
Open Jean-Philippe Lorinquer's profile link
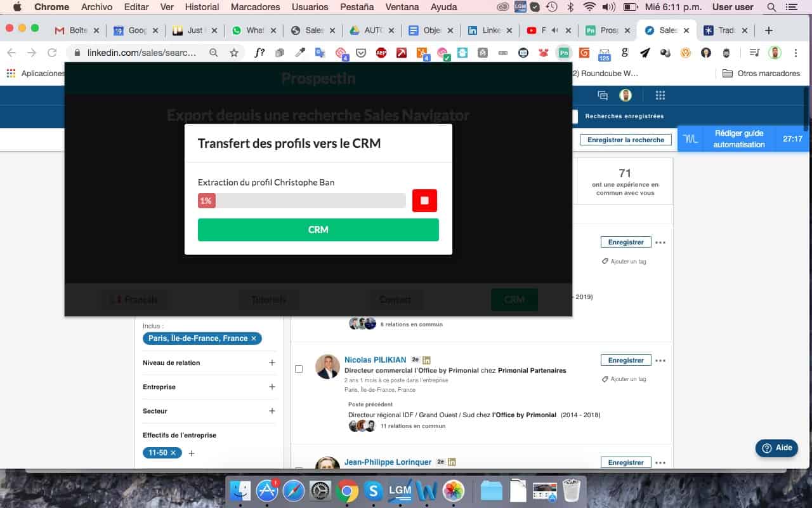[388, 462]
